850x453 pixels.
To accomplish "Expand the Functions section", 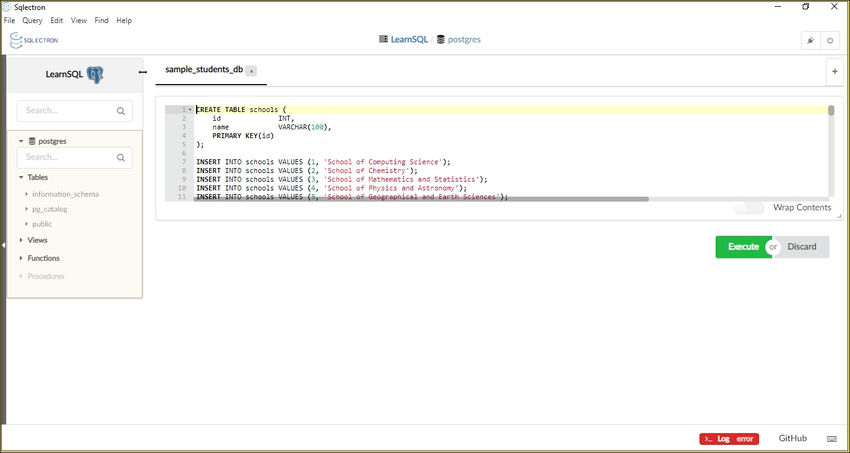I will coord(21,258).
